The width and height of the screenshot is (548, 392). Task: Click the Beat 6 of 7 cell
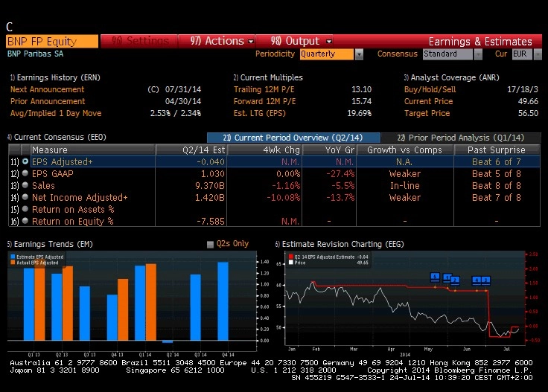click(497, 161)
